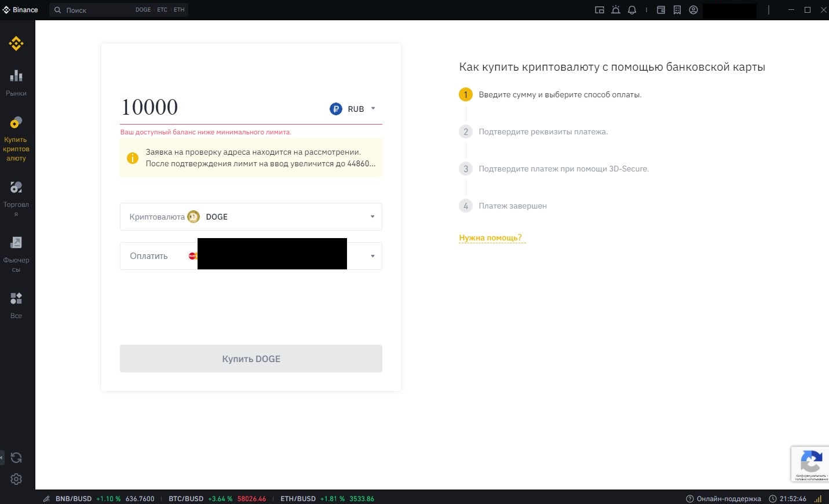This screenshot has width=829, height=504.
Task: Open the orders receipt icon
Action: click(677, 10)
